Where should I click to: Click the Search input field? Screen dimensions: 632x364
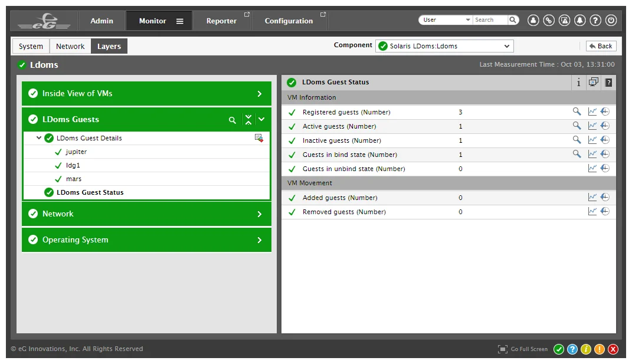click(490, 19)
